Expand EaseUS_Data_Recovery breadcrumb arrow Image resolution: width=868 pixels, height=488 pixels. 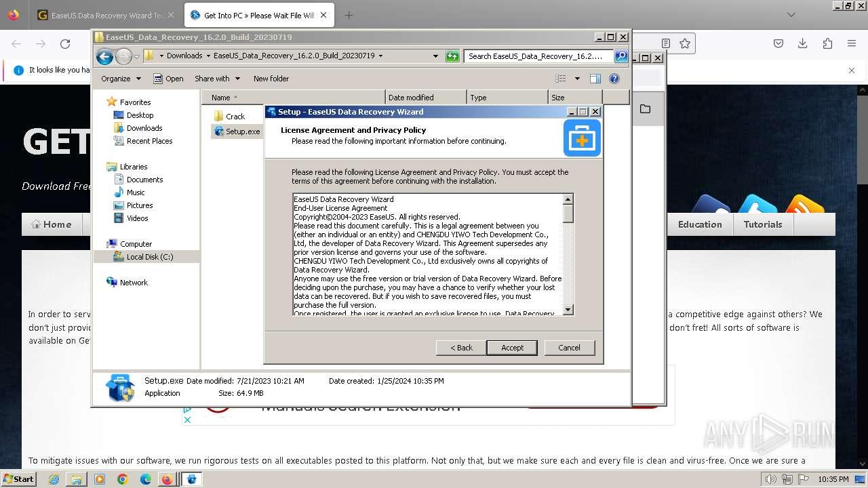[x=380, y=56]
